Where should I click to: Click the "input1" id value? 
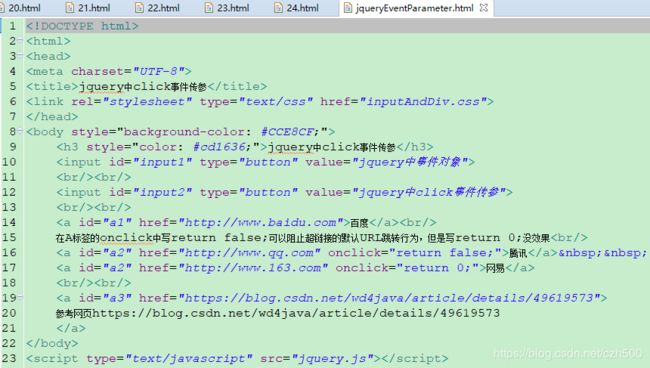point(162,162)
